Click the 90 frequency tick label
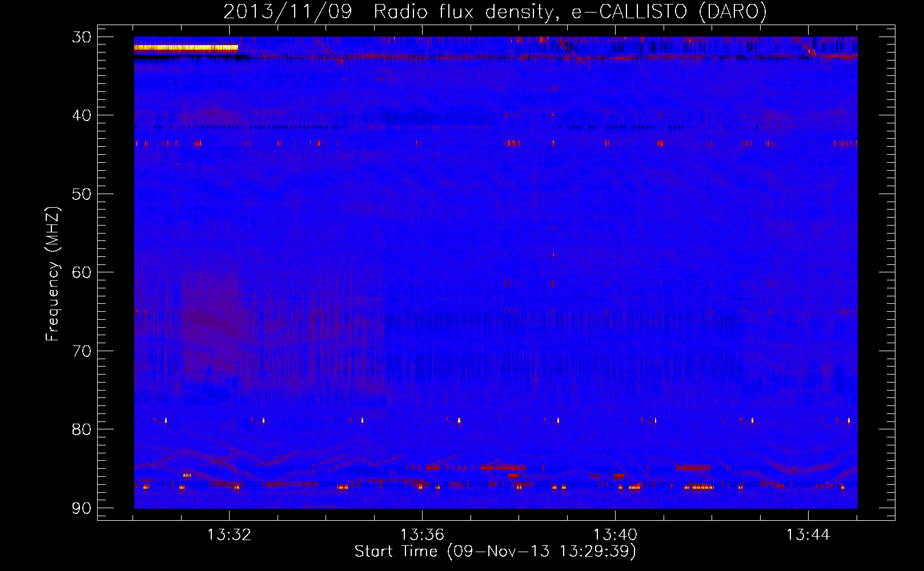924x571 pixels. pyautogui.click(x=82, y=508)
